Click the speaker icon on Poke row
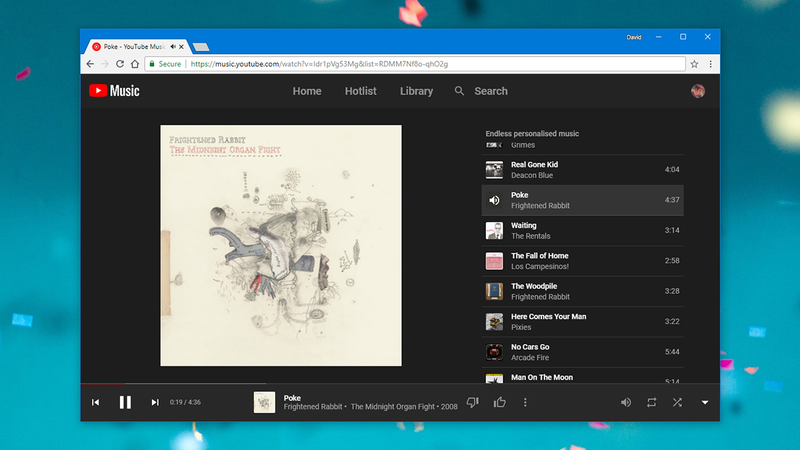 coord(494,200)
